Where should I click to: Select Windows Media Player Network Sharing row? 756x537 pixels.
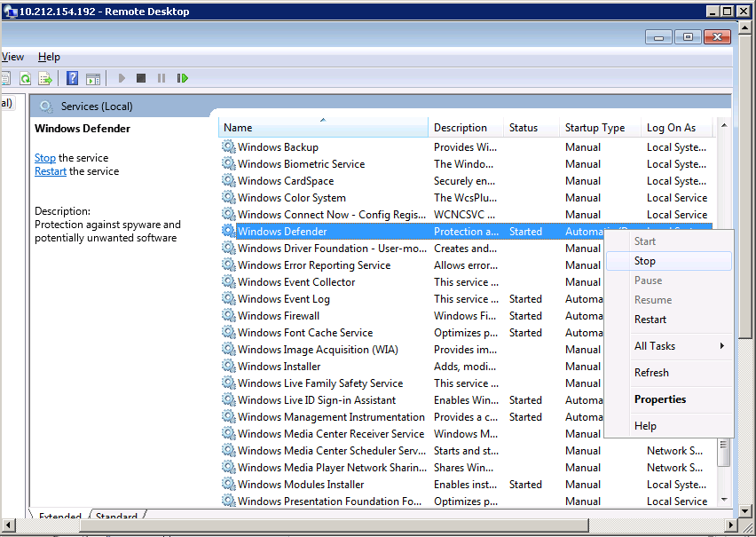coord(466,468)
